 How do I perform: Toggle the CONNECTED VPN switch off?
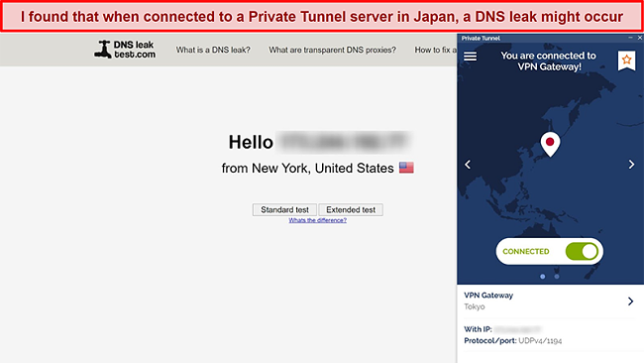pyautogui.click(x=582, y=251)
